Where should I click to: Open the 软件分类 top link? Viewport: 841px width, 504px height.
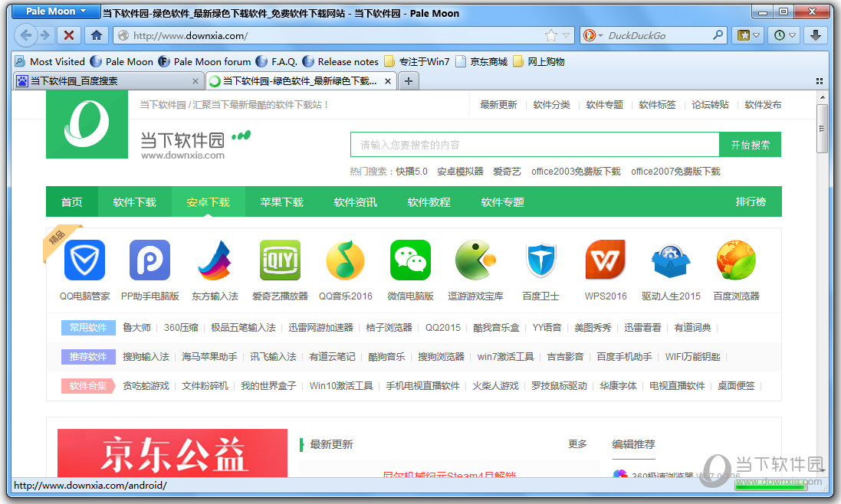click(x=551, y=104)
